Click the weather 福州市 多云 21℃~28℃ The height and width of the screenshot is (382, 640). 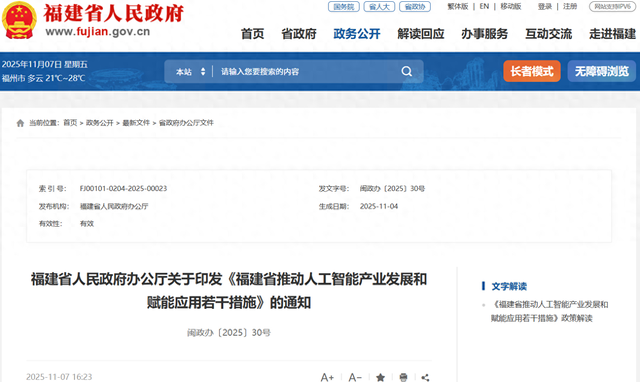(43, 78)
